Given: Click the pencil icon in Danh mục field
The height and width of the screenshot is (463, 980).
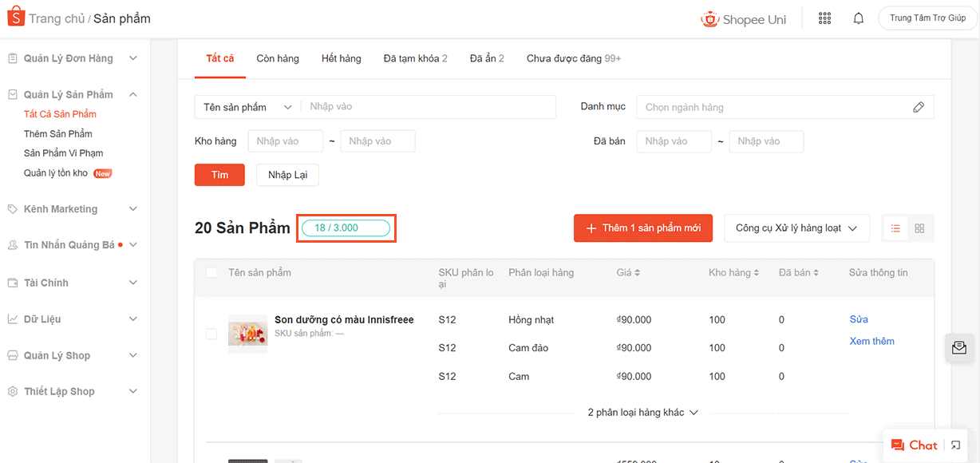Looking at the screenshot, I should 919,107.
